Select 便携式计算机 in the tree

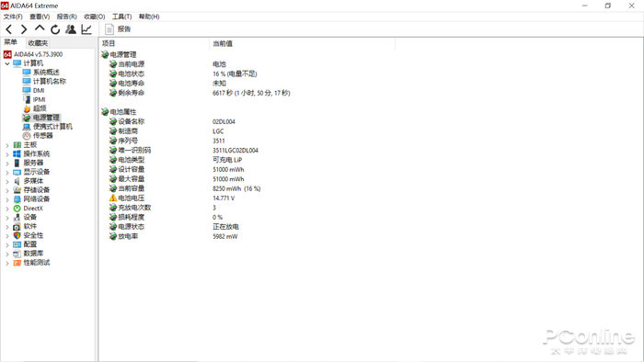[x=52, y=127]
